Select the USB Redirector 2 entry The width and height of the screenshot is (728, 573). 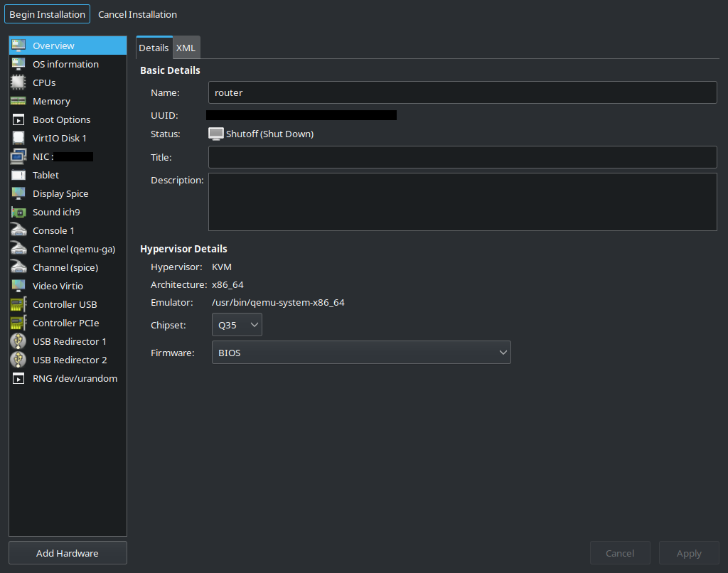pyautogui.click(x=68, y=360)
